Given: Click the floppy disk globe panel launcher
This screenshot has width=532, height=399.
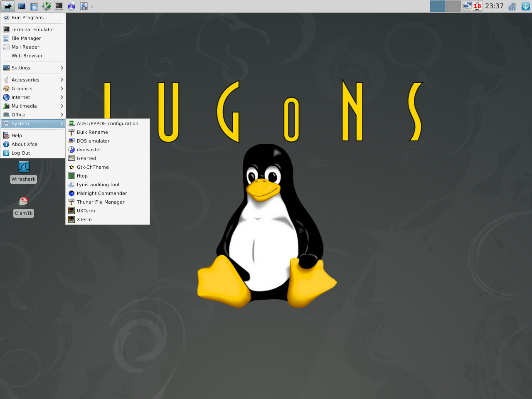Looking at the screenshot, I should coord(84,6).
